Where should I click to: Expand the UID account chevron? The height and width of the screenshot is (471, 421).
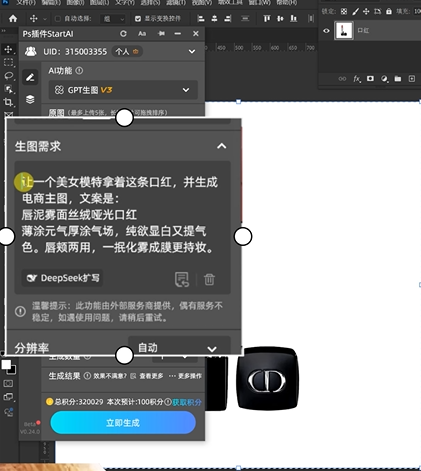[x=192, y=51]
